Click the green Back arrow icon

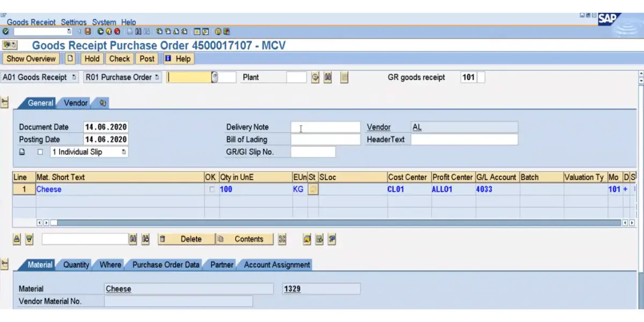coord(100,31)
